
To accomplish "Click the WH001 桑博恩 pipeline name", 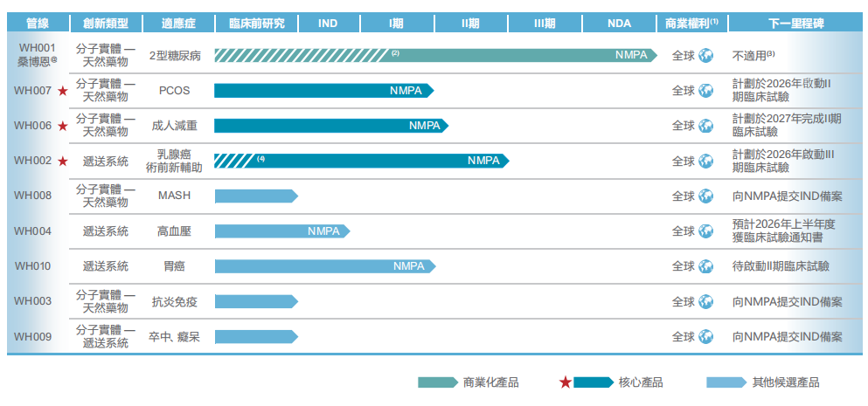I will point(38,55).
